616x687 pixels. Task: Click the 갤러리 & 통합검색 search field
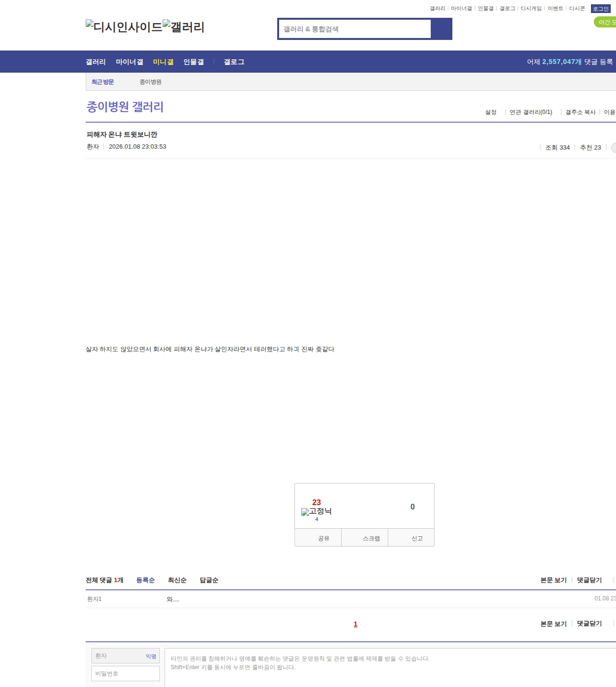(x=355, y=29)
